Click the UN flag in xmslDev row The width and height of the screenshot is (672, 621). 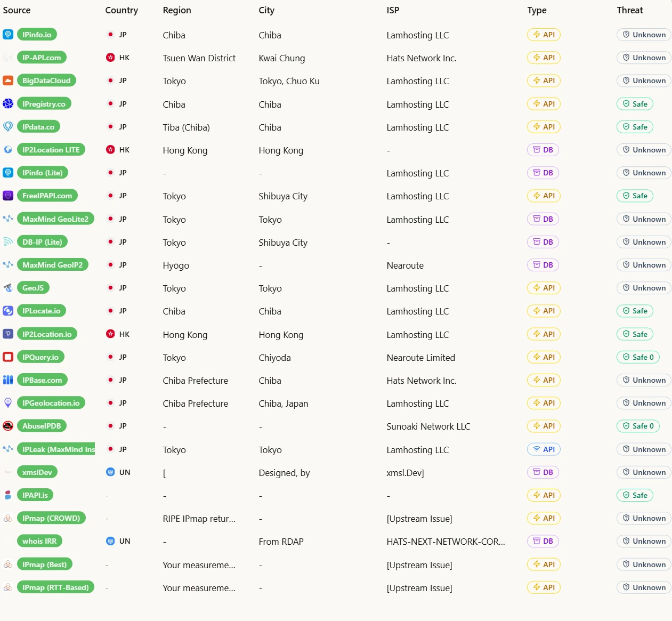(x=110, y=472)
